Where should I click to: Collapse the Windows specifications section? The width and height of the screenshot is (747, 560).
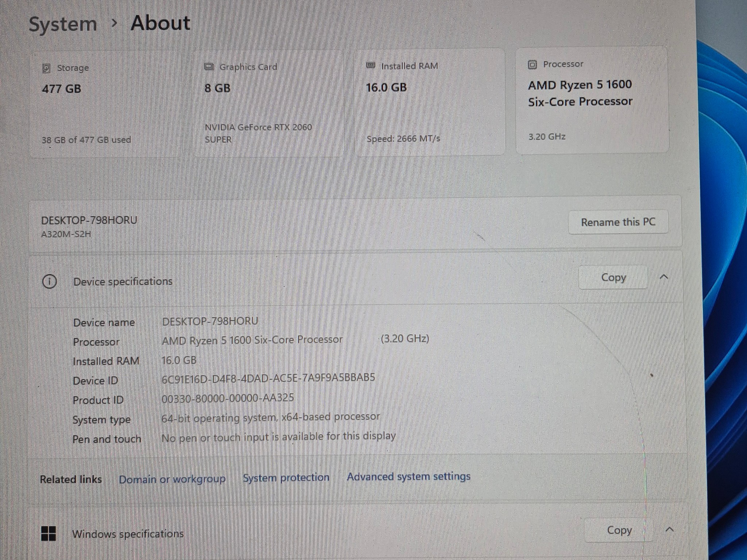[x=669, y=529]
